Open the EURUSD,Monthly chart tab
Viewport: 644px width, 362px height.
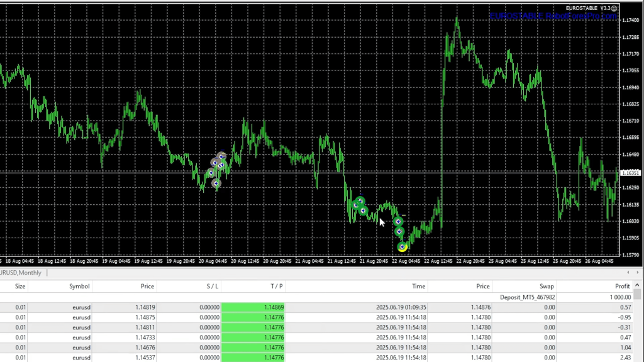[21, 272]
